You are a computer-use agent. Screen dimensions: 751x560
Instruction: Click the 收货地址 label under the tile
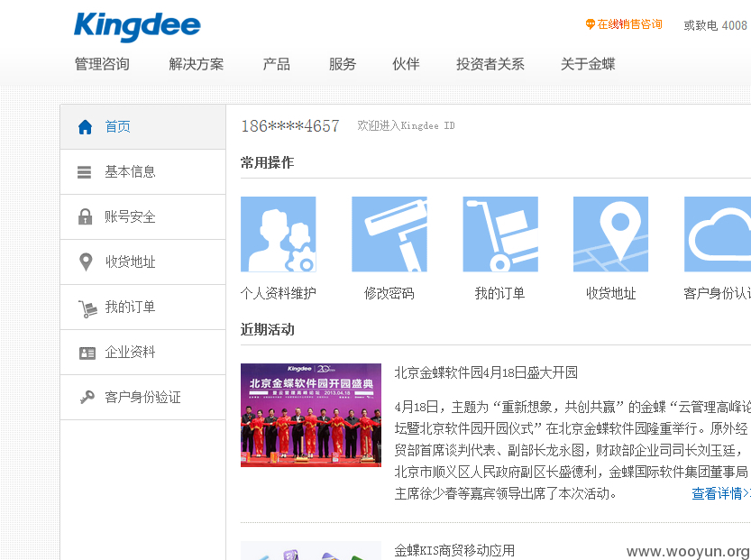[611, 293]
